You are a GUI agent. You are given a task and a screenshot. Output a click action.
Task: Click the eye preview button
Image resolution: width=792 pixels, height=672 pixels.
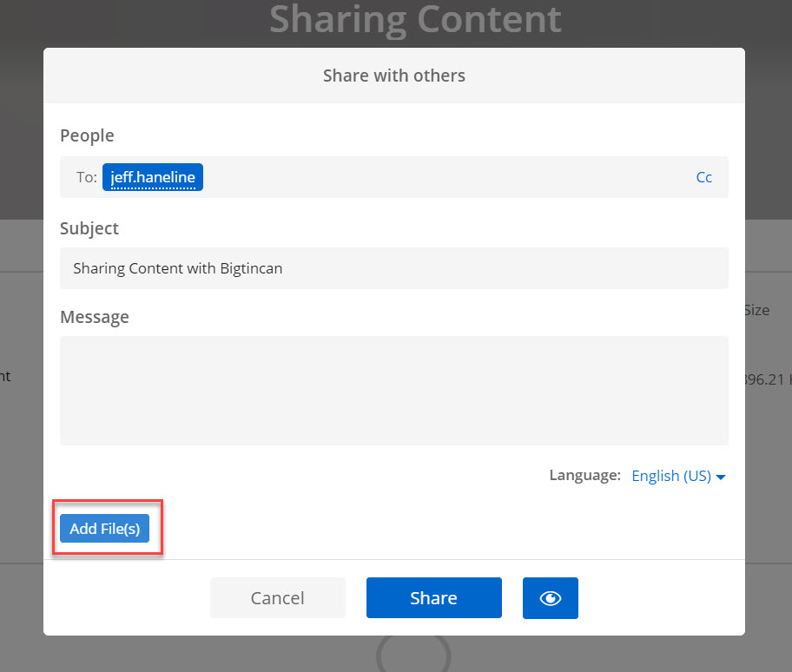[550, 598]
